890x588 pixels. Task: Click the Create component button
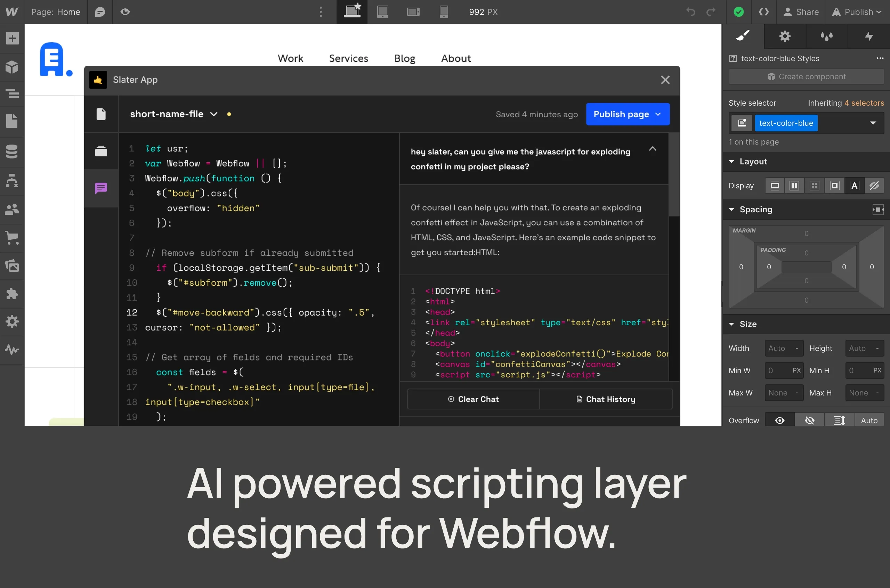[x=806, y=76]
